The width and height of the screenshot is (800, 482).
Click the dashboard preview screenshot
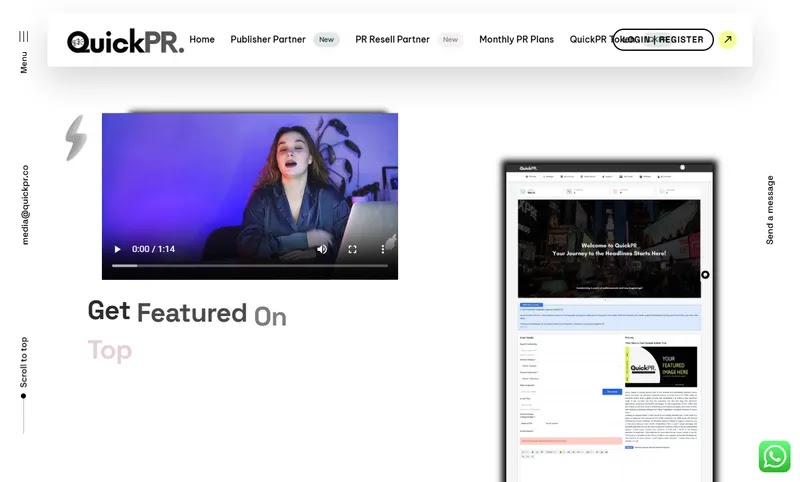point(610,322)
